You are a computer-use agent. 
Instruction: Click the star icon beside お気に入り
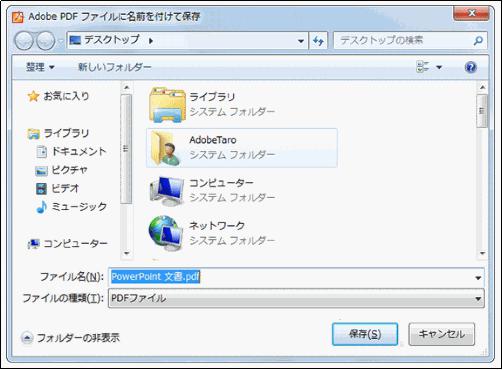tap(33, 97)
